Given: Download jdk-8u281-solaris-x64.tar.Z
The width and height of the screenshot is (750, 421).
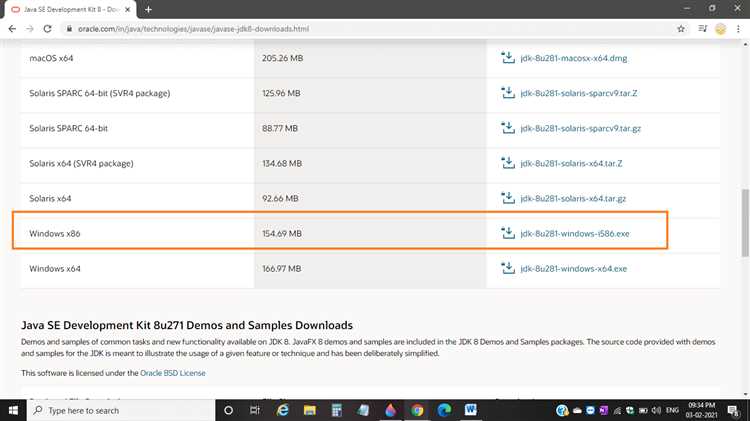Looking at the screenshot, I should point(571,164).
